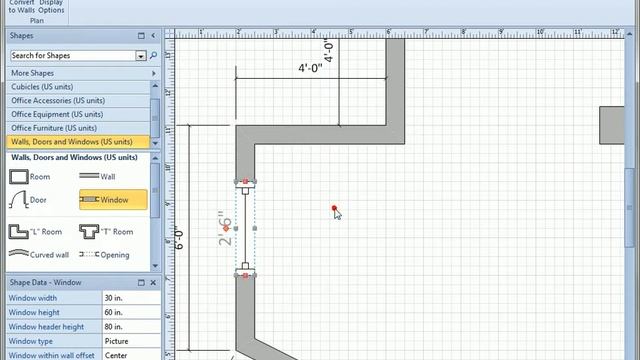Open the Cubicles (US units) stencil

[x=78, y=87]
